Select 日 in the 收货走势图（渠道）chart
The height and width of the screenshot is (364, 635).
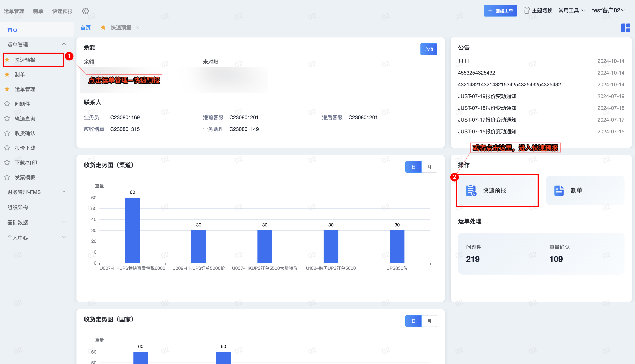tap(413, 167)
